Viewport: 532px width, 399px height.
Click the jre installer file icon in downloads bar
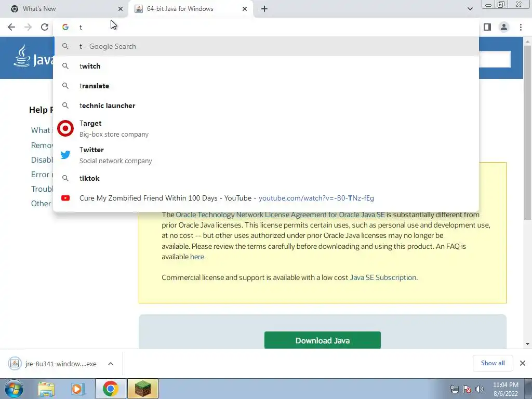pos(15,364)
